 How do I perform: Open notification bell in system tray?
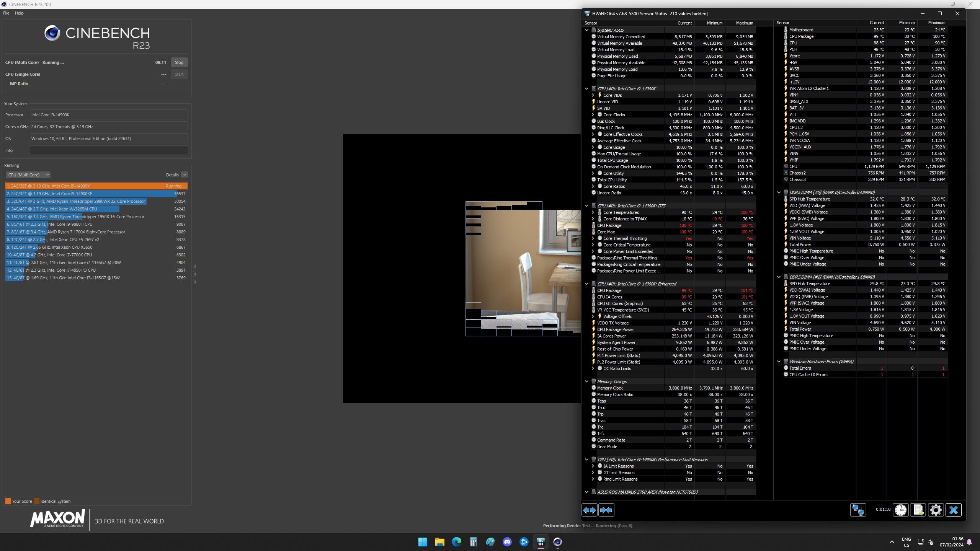coord(969,542)
